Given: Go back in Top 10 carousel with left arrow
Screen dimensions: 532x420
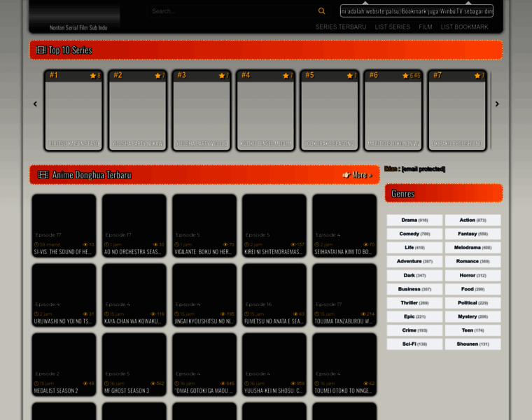Looking at the screenshot, I should tap(35, 104).
